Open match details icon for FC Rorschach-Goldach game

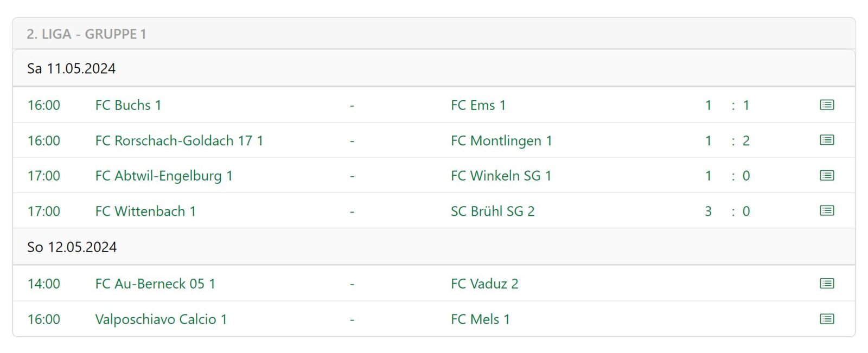click(827, 140)
